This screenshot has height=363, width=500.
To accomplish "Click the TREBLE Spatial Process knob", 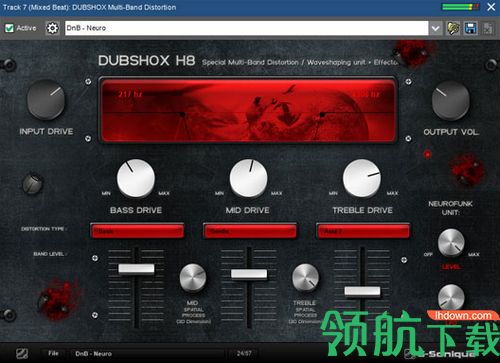I will (305, 278).
